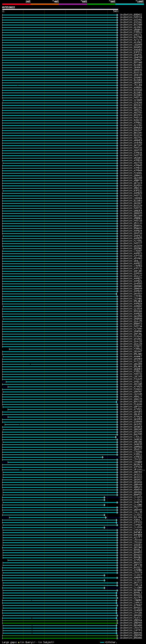Select the UniRef100_Q94F91 label
Image resolution: width=146 pixels, height=644 pixels.
coord(131,55)
